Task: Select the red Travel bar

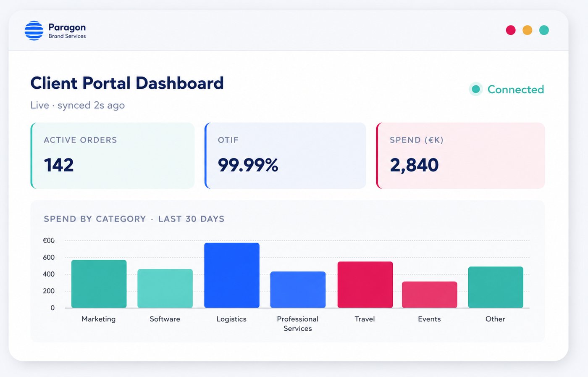Action: click(365, 285)
